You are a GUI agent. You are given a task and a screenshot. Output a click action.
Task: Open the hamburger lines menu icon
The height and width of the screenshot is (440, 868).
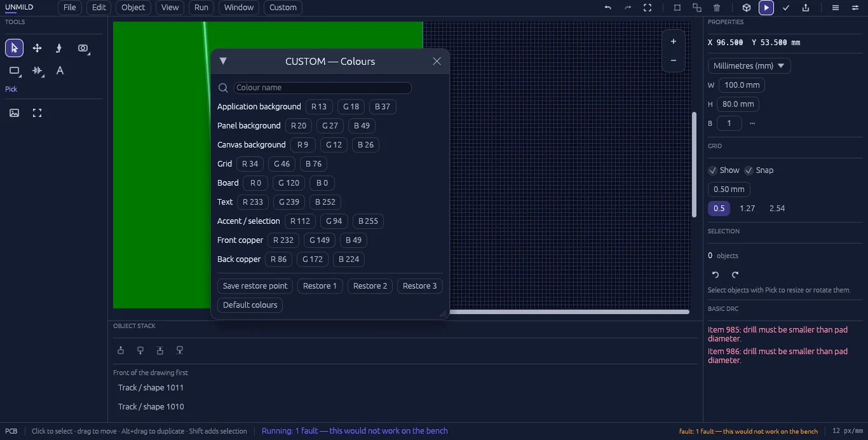(836, 8)
